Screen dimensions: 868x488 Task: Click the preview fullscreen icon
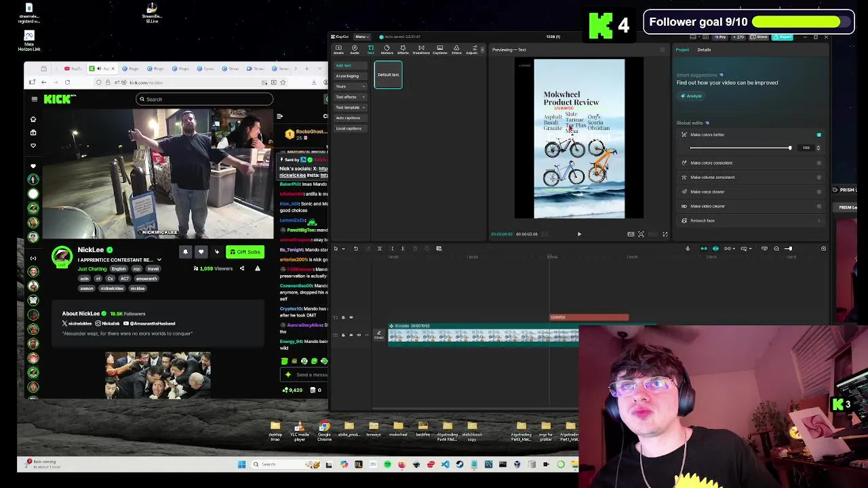(x=665, y=235)
